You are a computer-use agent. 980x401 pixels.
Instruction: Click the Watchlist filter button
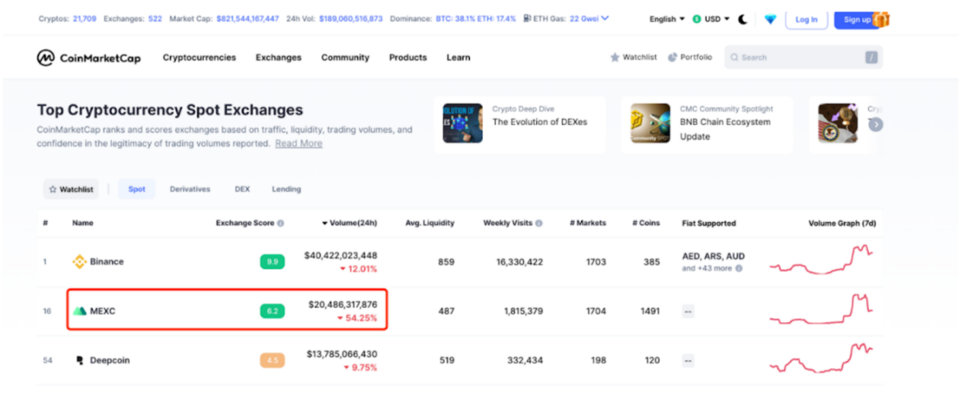71,189
